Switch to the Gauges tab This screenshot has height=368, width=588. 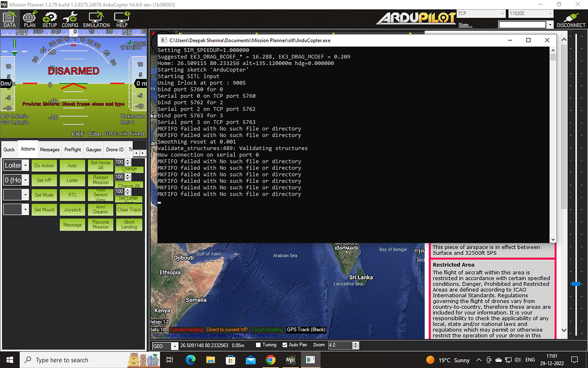point(93,149)
